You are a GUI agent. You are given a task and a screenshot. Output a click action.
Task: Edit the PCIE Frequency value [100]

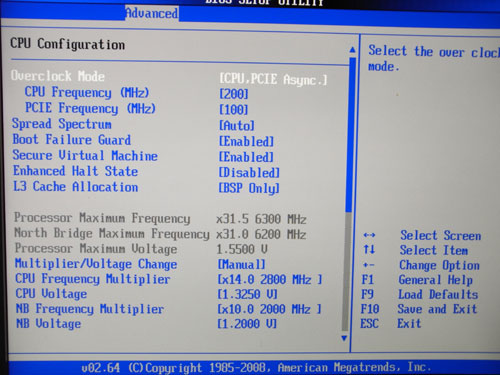pyautogui.click(x=233, y=109)
